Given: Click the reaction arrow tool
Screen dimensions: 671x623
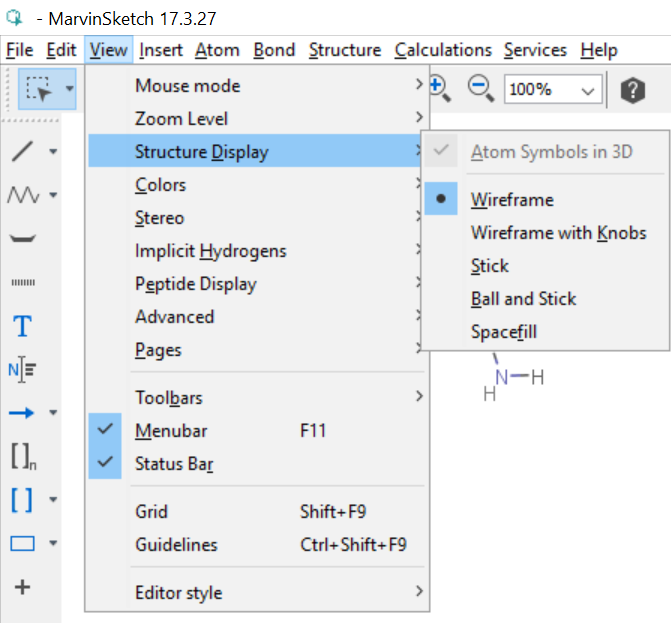Looking at the screenshot, I should click(23, 412).
